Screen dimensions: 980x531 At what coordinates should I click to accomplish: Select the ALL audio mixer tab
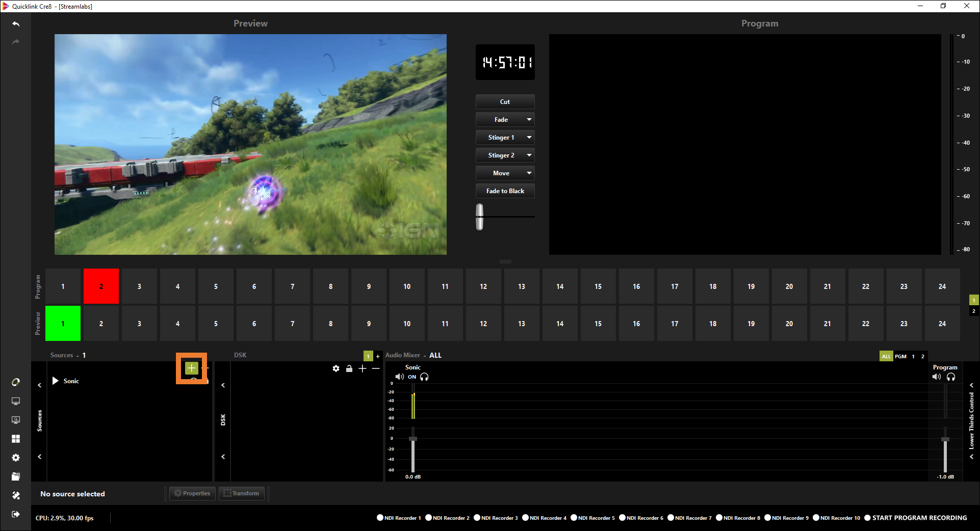886,356
